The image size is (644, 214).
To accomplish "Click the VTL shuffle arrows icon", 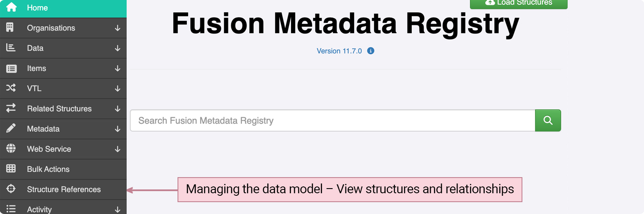I will (x=11, y=88).
